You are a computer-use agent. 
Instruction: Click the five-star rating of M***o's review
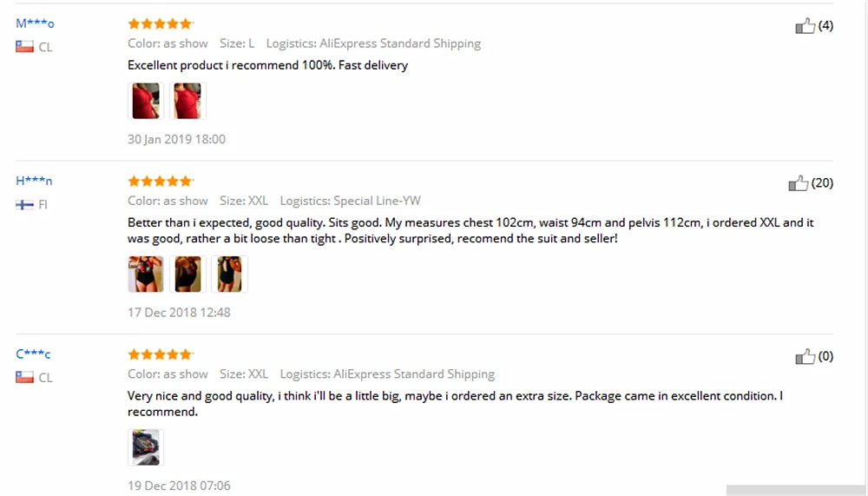pos(160,23)
